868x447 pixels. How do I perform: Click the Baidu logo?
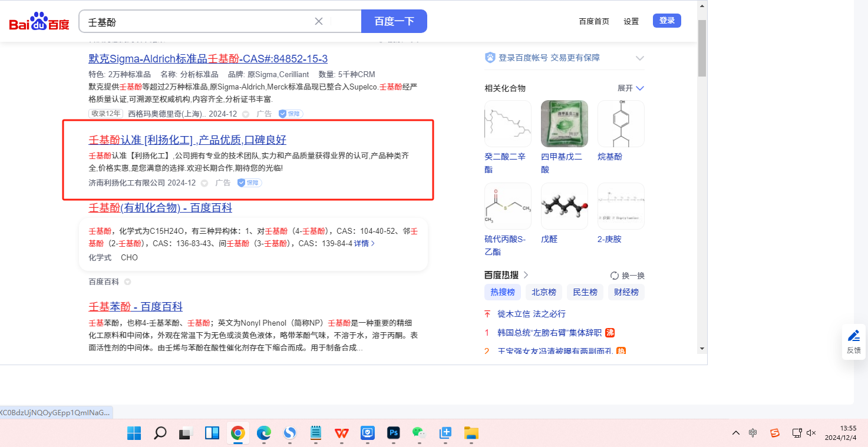39,22
